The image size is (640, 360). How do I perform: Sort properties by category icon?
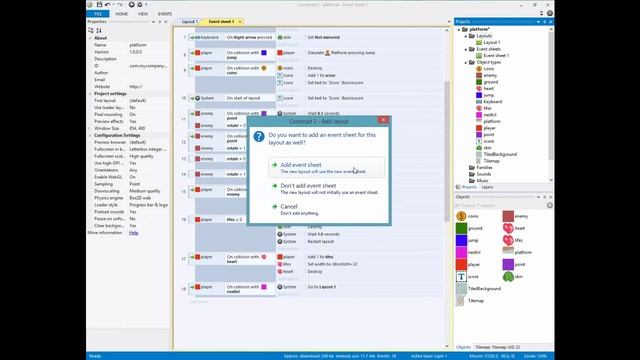[91, 30]
